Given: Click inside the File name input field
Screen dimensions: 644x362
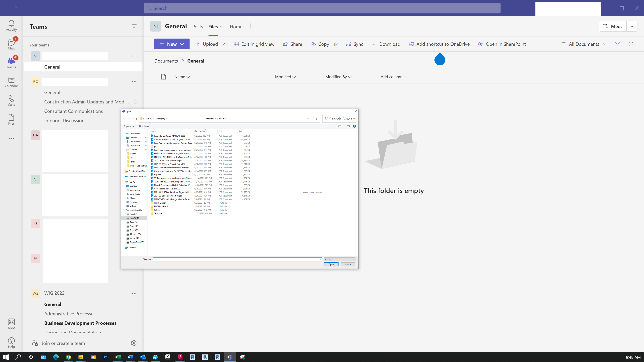Looking at the screenshot, I should (x=236, y=259).
